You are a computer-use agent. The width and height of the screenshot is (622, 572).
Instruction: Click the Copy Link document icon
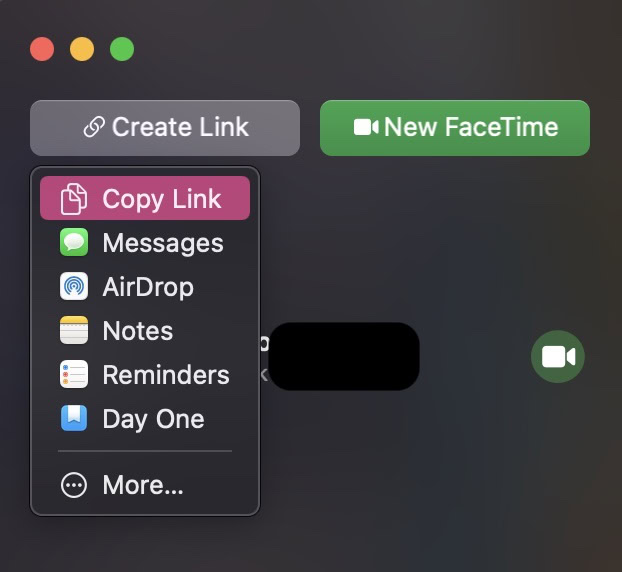pyautogui.click(x=74, y=199)
